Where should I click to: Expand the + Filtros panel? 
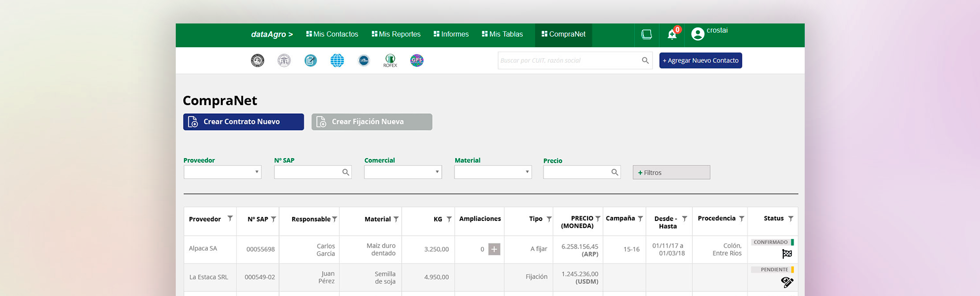[671, 172]
